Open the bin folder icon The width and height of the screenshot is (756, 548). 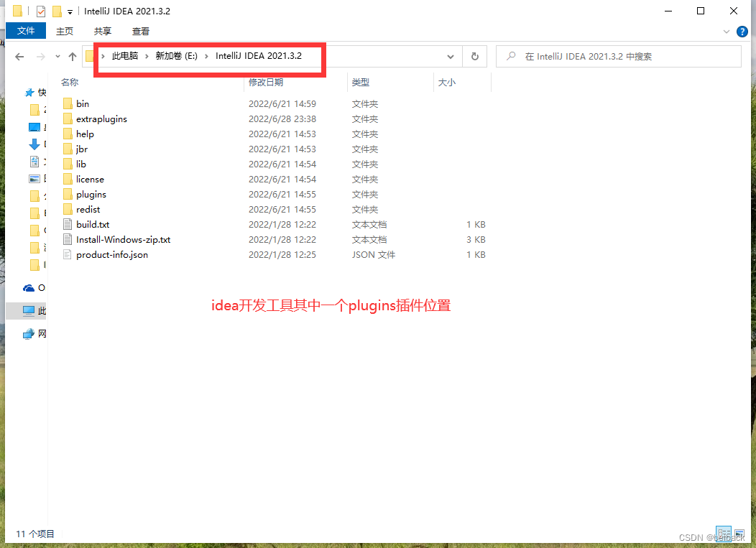coord(68,103)
